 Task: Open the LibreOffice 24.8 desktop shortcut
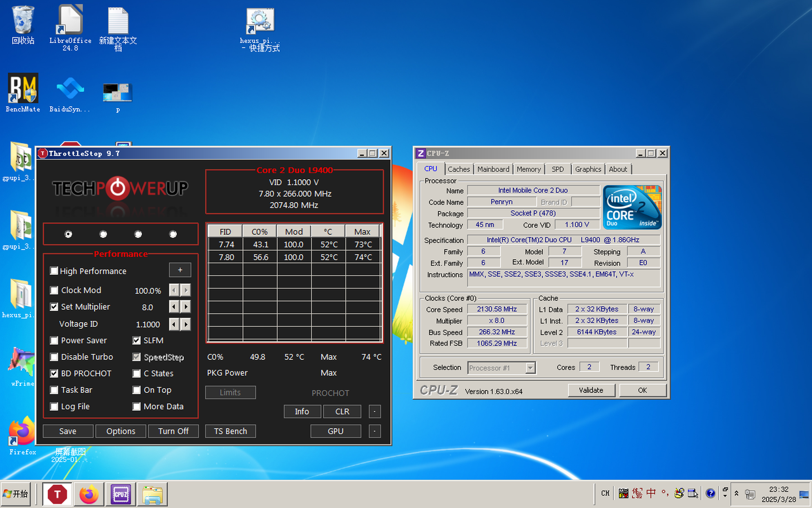click(x=70, y=27)
